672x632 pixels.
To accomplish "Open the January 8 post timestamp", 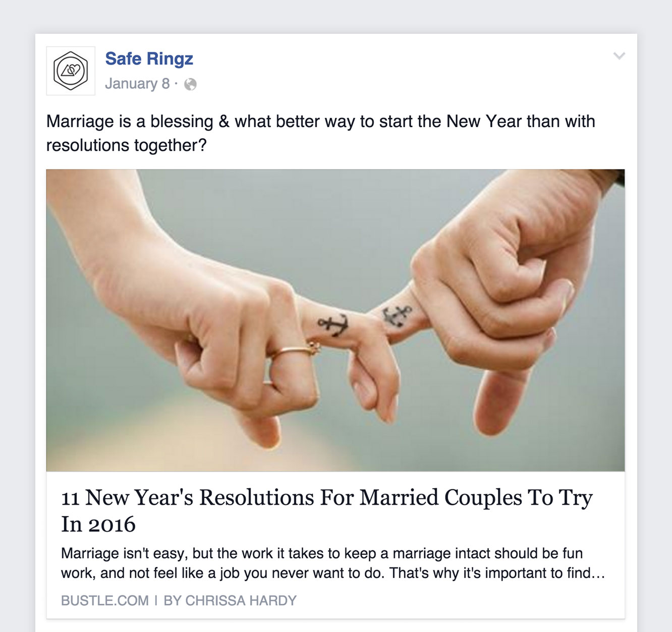I will click(x=137, y=84).
